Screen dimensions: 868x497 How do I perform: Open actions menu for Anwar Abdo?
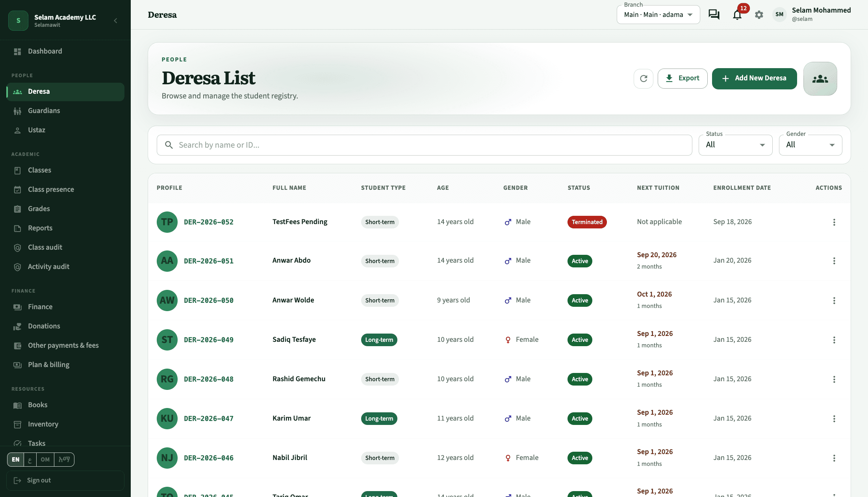(834, 261)
